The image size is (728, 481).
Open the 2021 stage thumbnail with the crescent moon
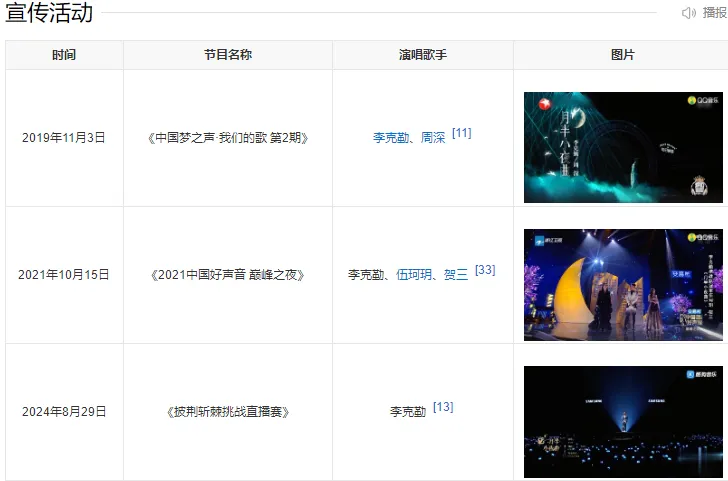623,285
